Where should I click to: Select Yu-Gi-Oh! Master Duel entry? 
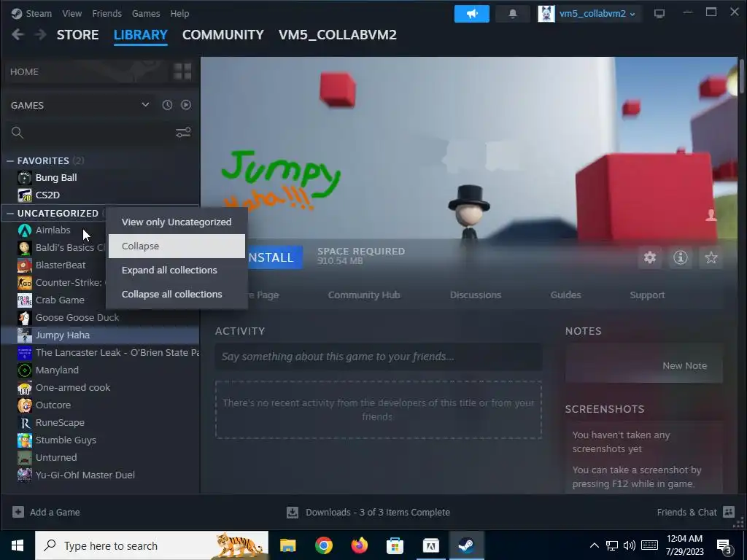(100, 475)
